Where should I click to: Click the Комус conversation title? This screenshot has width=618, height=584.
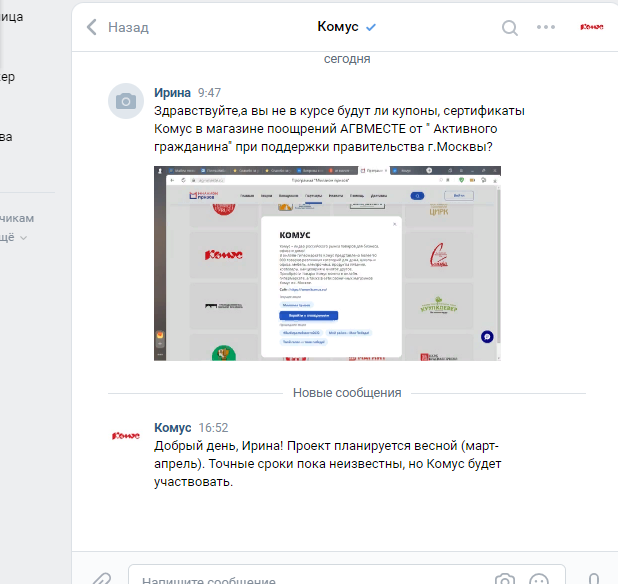coord(338,27)
